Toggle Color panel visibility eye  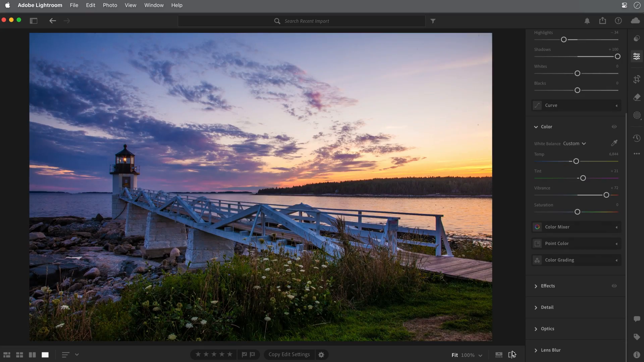coord(614,127)
